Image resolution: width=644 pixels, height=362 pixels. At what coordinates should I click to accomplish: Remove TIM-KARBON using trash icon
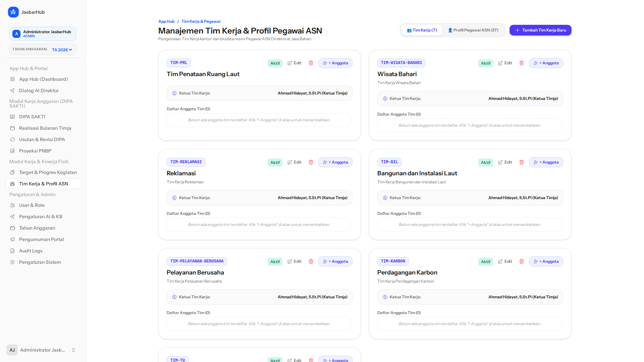pyautogui.click(x=522, y=261)
